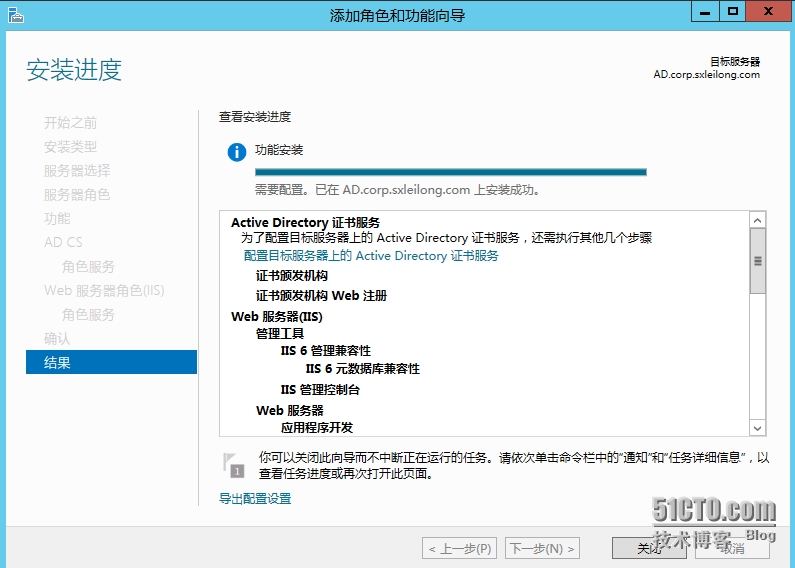795x568 pixels.
Task: Minimize the wizard window
Action: coord(705,12)
